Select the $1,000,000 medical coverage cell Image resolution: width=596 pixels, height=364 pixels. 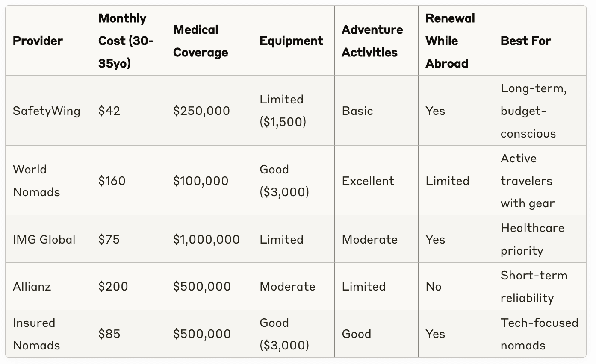(x=207, y=239)
